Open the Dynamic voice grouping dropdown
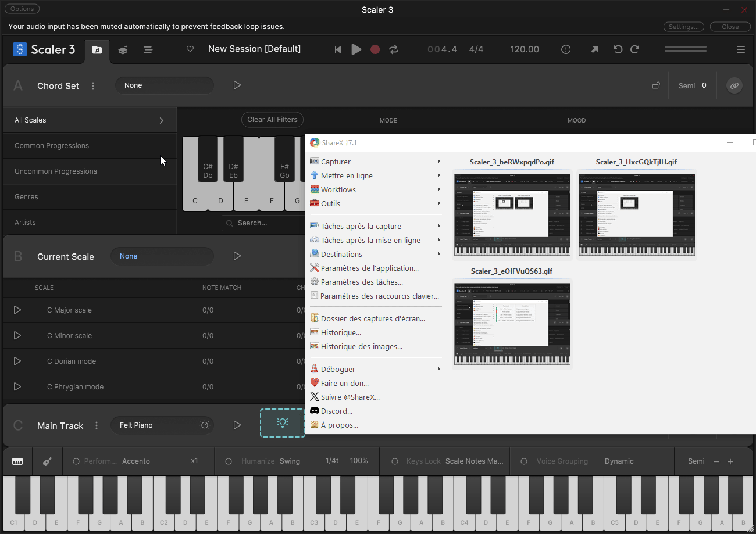756x534 pixels. (x=619, y=461)
